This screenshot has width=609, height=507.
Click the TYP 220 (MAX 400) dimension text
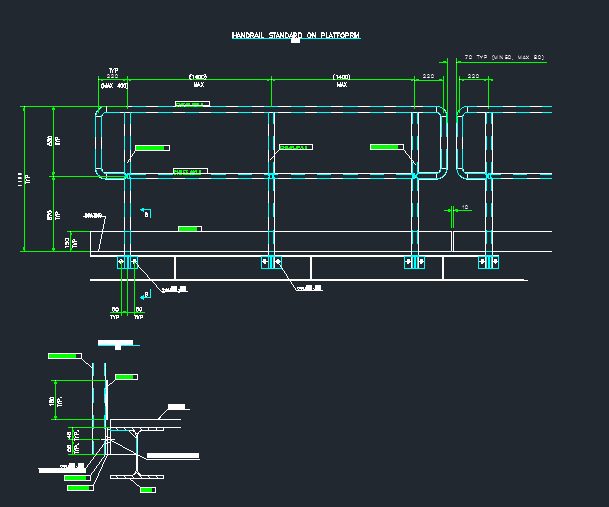(112, 80)
